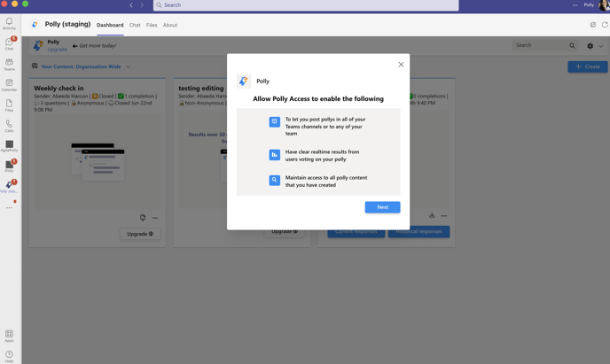Open Polly settings gear
This screenshot has height=364, width=610.
pos(590,46)
